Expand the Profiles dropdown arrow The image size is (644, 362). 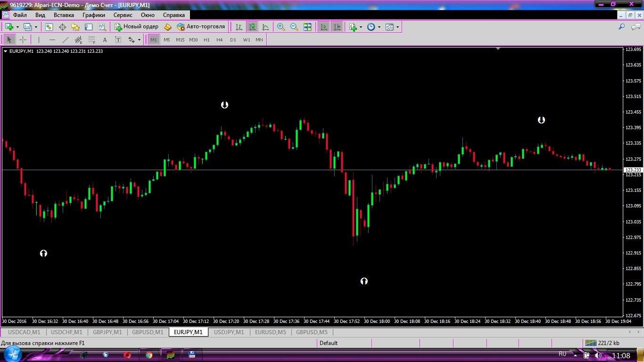(x=36, y=27)
